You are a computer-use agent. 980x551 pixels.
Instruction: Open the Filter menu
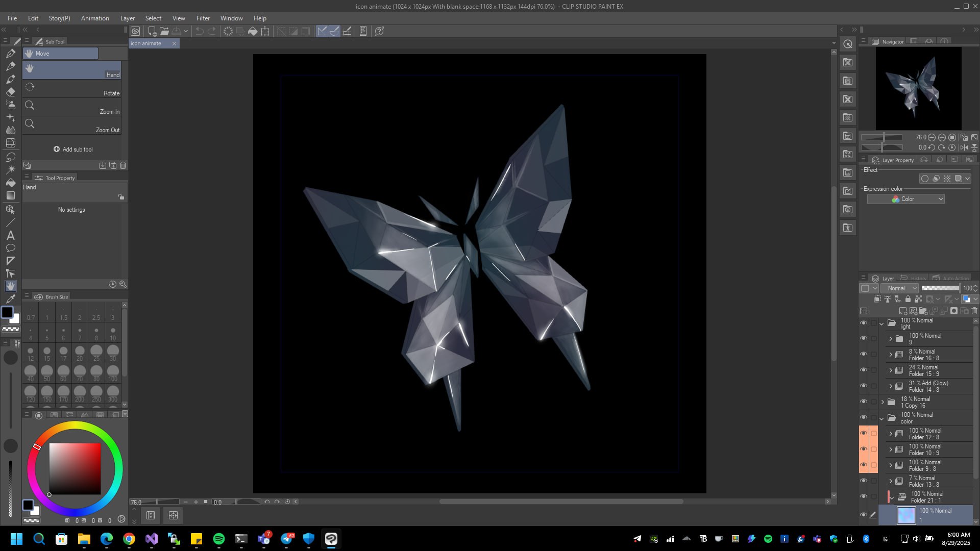pyautogui.click(x=203, y=18)
